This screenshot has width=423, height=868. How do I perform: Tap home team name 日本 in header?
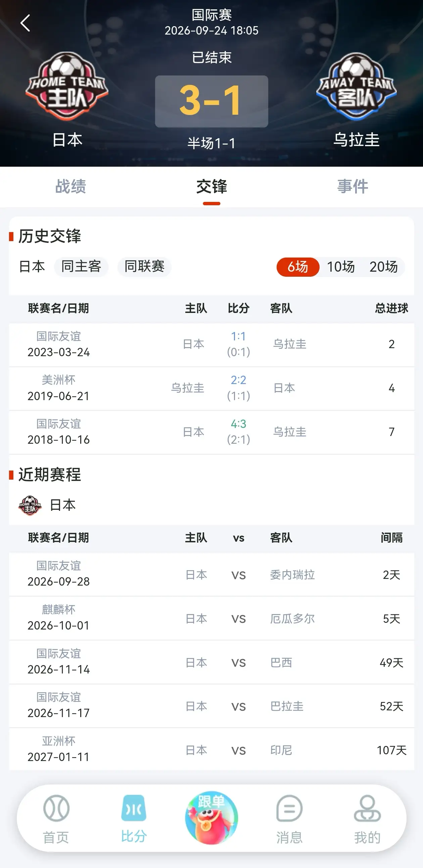pos(67,140)
